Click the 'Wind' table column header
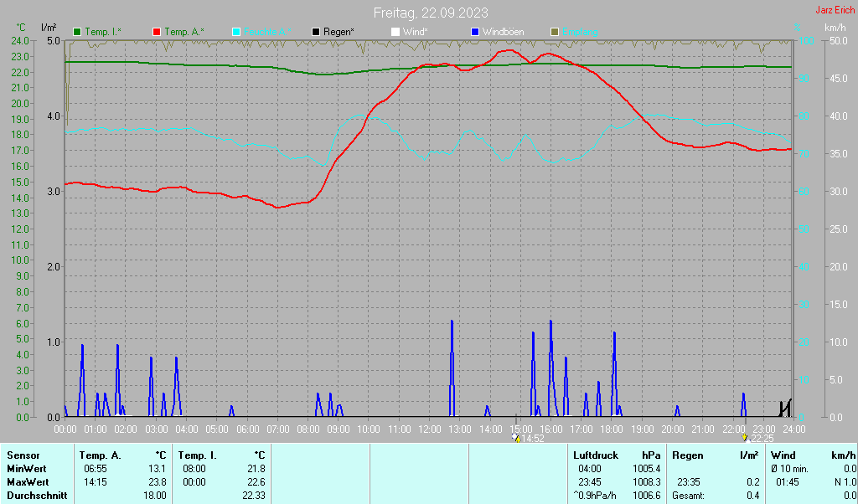Screen dimensions: 858x504 coord(784,455)
